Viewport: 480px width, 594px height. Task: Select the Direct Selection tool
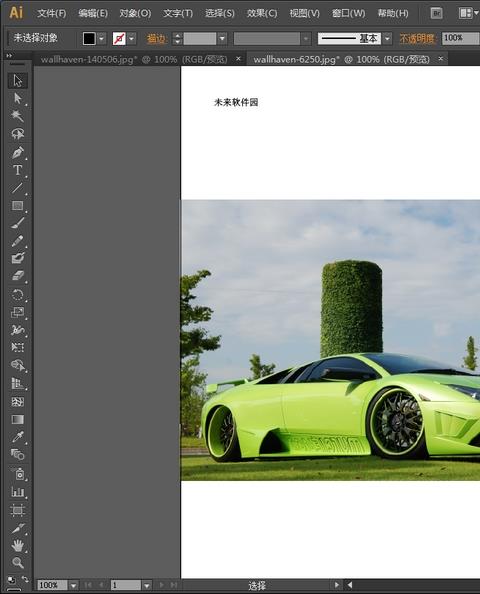[x=17, y=98]
